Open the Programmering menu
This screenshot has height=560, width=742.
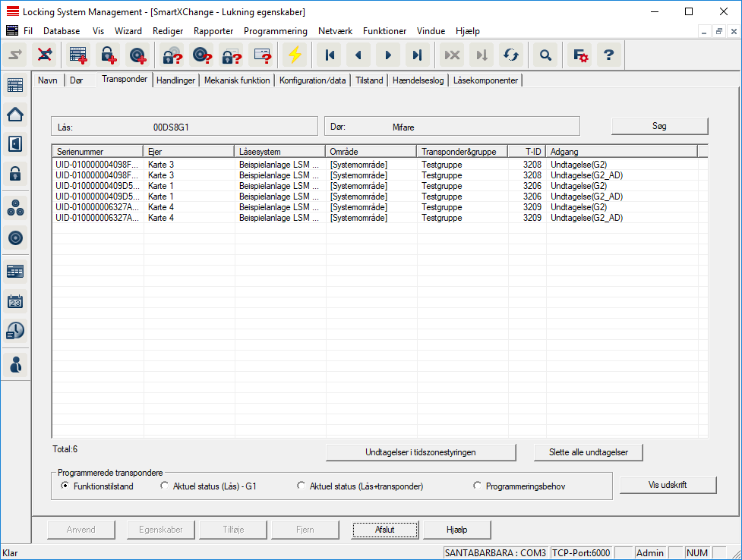[275, 31]
